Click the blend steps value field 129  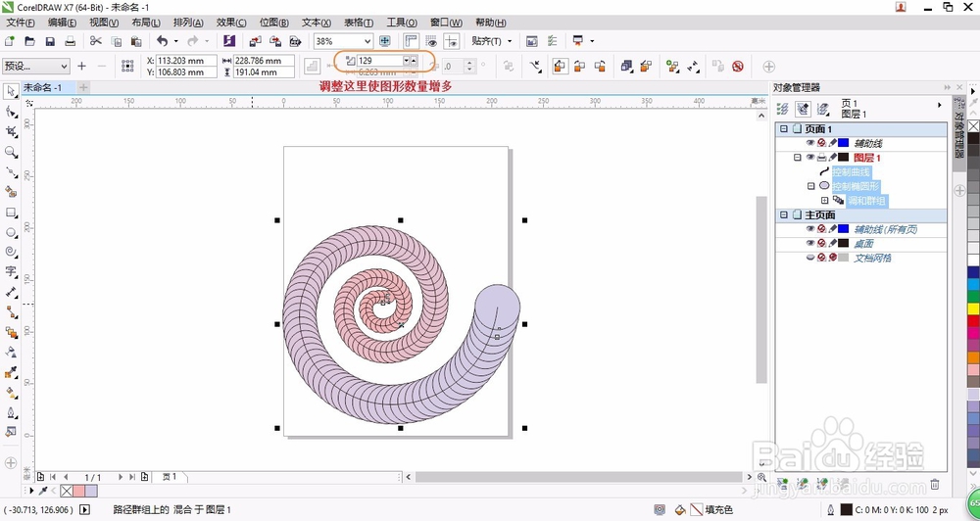[378, 61]
